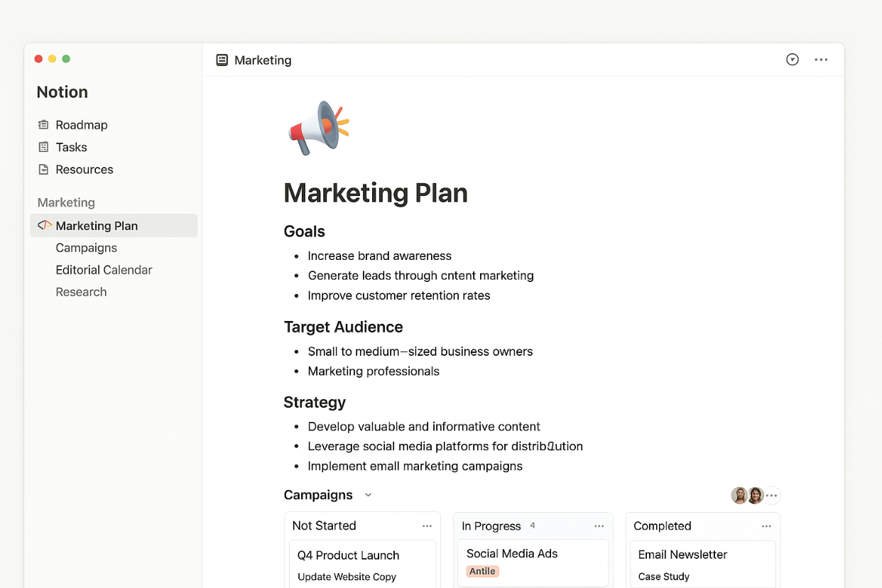Click the "Improve customer retention rates" bullet

(x=399, y=295)
